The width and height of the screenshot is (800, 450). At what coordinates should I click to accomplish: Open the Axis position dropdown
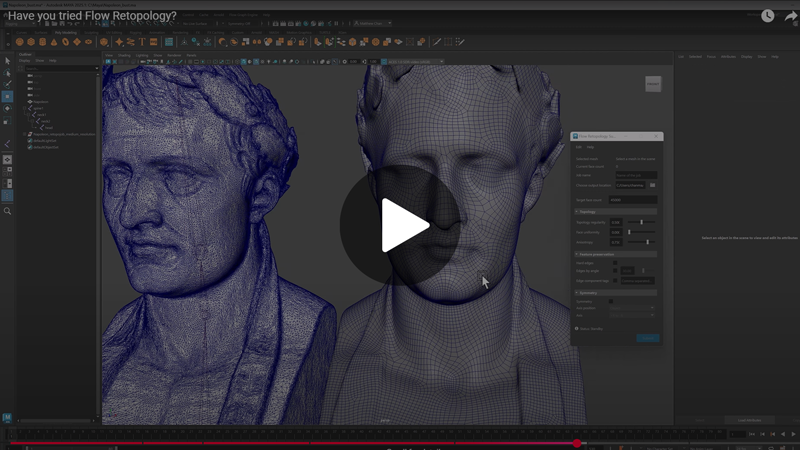(632, 308)
